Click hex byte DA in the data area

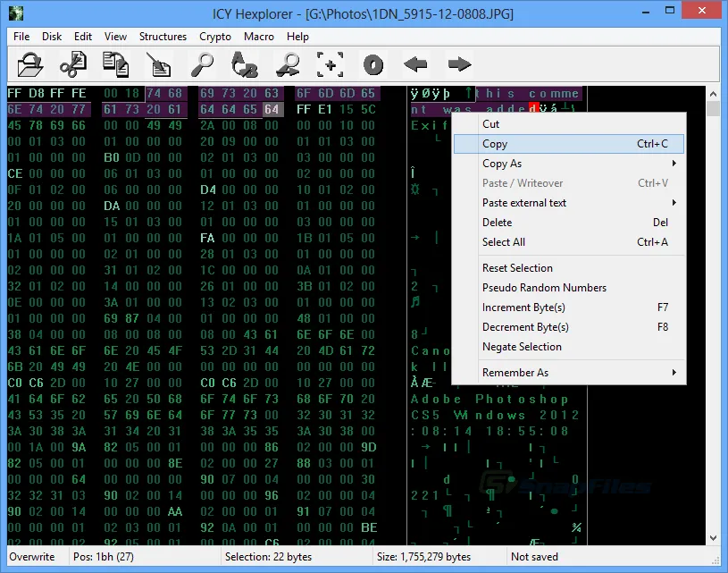coord(111,206)
